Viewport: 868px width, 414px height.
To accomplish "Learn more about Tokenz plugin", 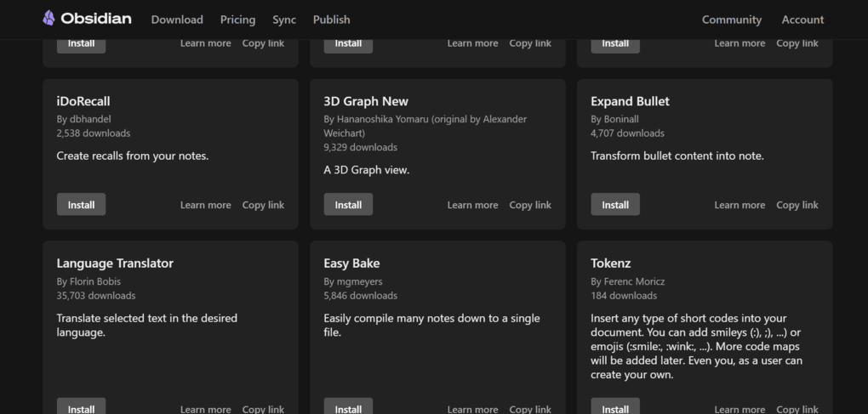I will point(740,409).
